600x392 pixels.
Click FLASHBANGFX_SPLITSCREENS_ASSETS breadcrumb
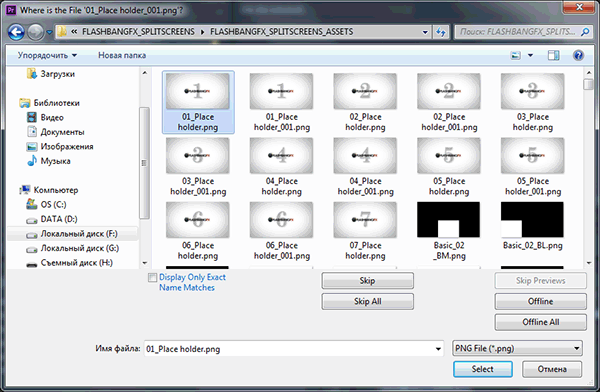click(x=282, y=32)
